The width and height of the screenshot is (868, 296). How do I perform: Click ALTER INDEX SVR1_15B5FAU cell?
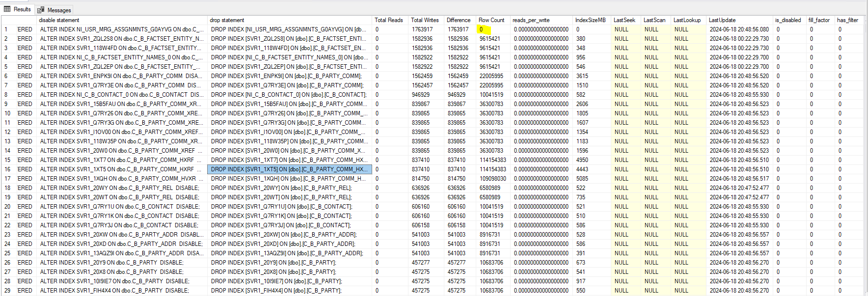tap(122, 104)
